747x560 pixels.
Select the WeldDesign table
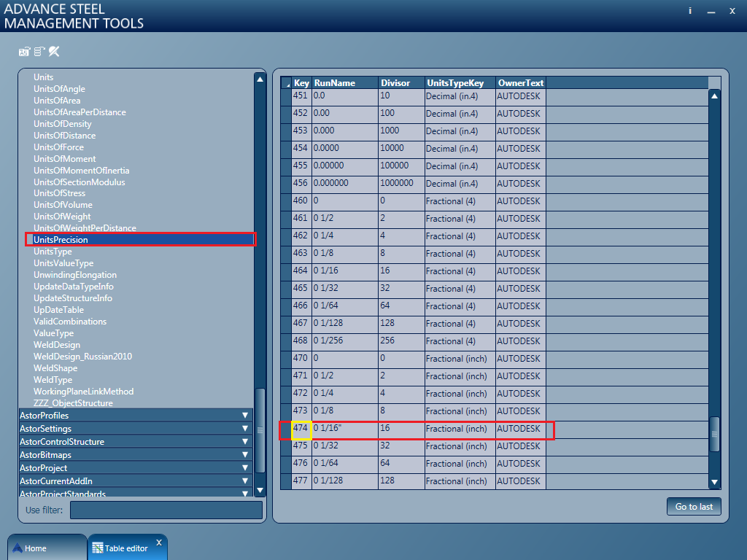click(x=57, y=345)
